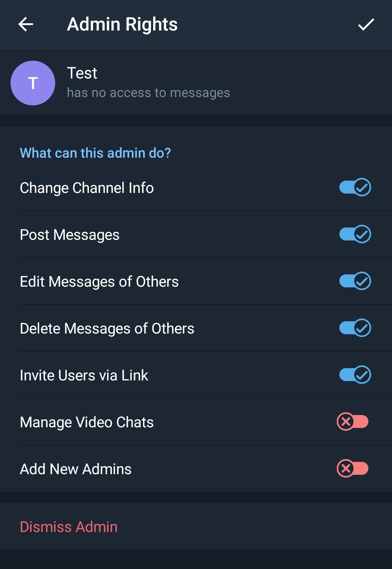Confirm changes with the checkmark icon
The image size is (392, 569).
point(366,25)
